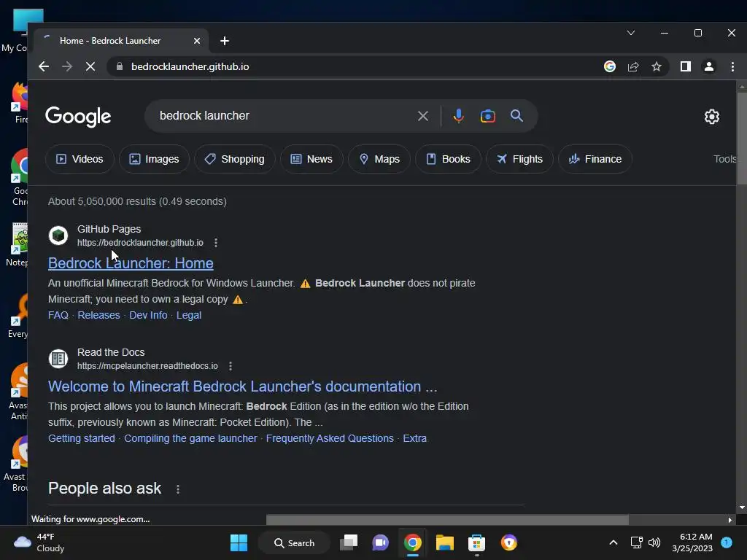The image size is (747, 560).
Task: Show hidden system tray icons
Action: click(613, 542)
